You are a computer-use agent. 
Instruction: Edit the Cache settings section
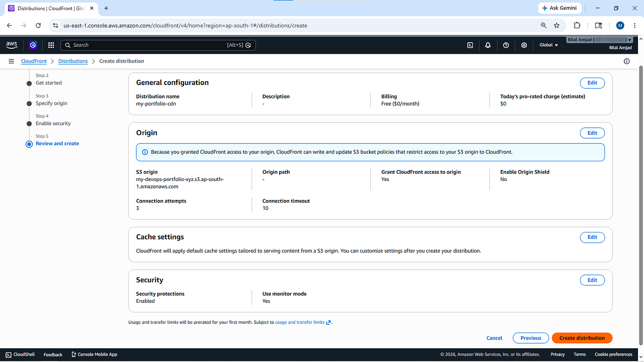click(x=592, y=238)
